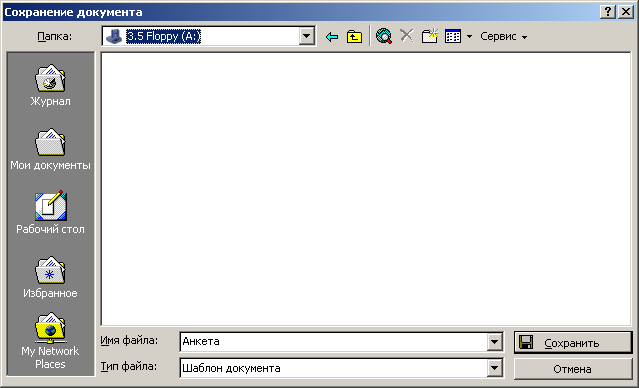Image resolution: width=639 pixels, height=388 pixels.
Task: Create a new folder
Action: pyautogui.click(x=430, y=36)
